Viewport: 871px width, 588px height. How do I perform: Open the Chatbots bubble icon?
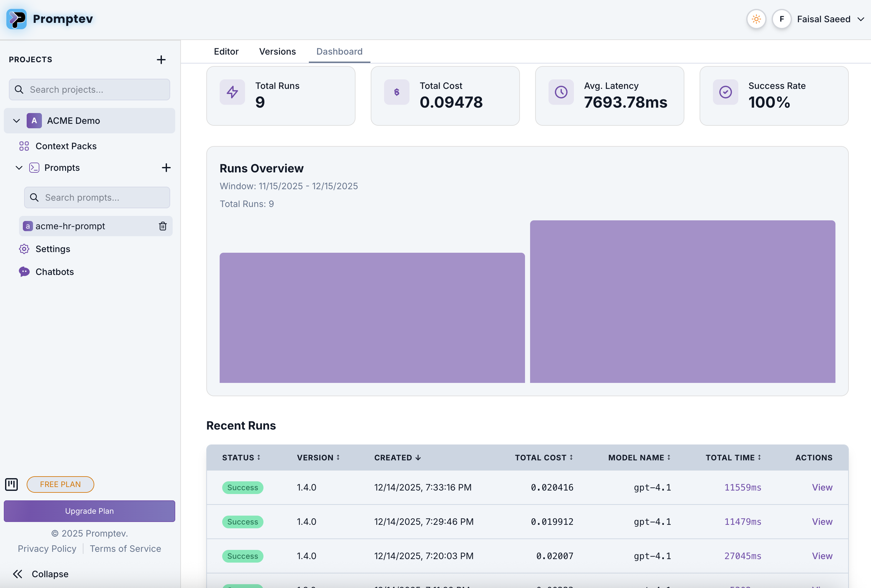click(24, 272)
